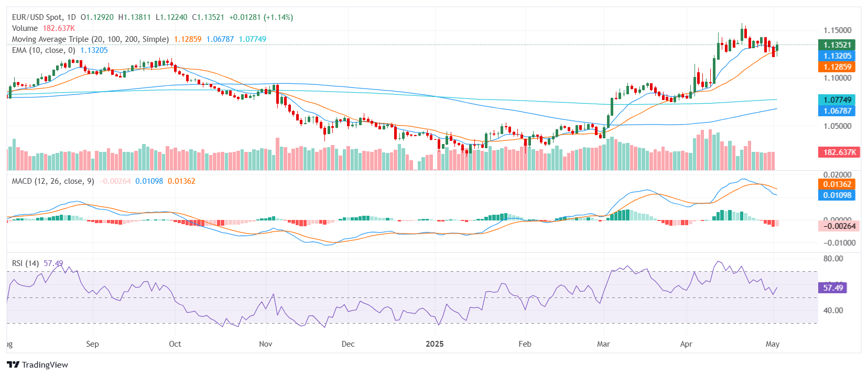Click the MACD (12, 26, close, 9) label
Screen dimensions: 868x376
pos(53,181)
